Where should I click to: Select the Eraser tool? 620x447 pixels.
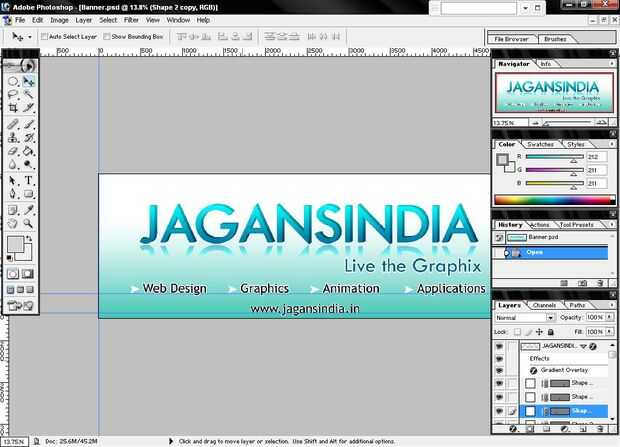click(13, 151)
